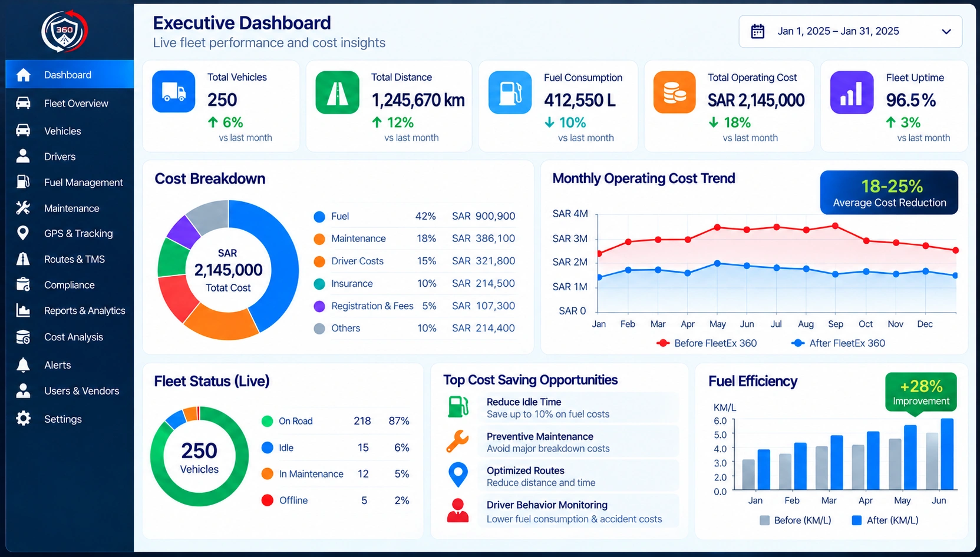Click the 18-25% Average Cost Reduction badge
The height and width of the screenshot is (557, 980).
coord(889,193)
